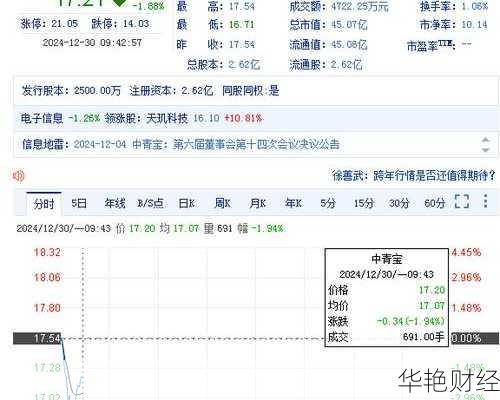Open the B/S点 tab
This screenshot has width=500, height=400.
tap(150, 203)
